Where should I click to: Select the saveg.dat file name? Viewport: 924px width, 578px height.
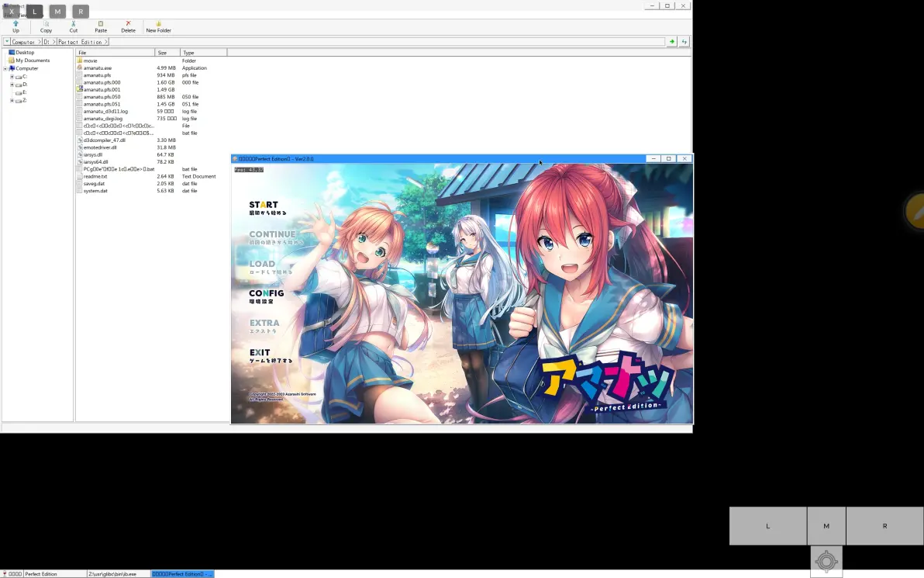94,183
